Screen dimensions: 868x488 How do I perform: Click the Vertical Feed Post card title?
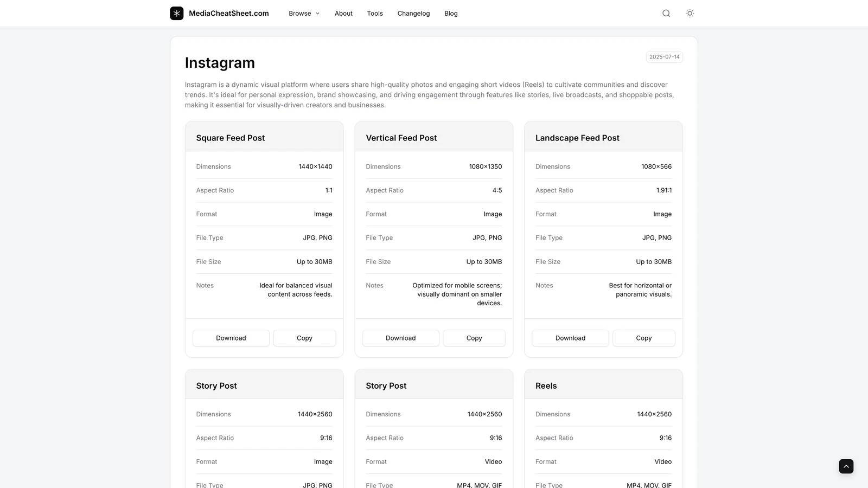401,138
